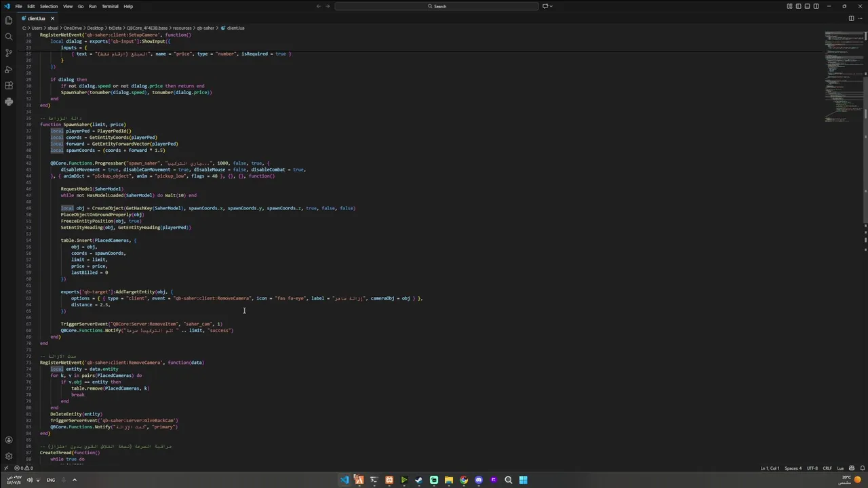Place cursor on function SpawnSaher line
The height and width of the screenshot is (488, 868).
click(x=83, y=125)
